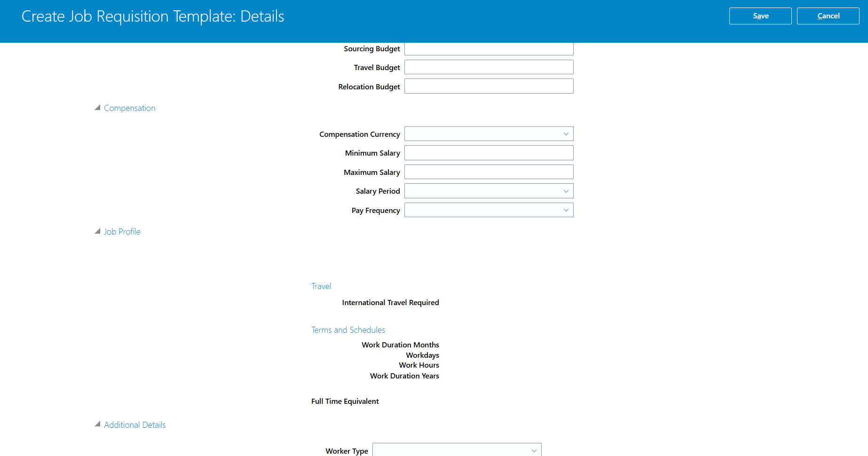Click the Work Hours label
868x456 pixels.
419,365
